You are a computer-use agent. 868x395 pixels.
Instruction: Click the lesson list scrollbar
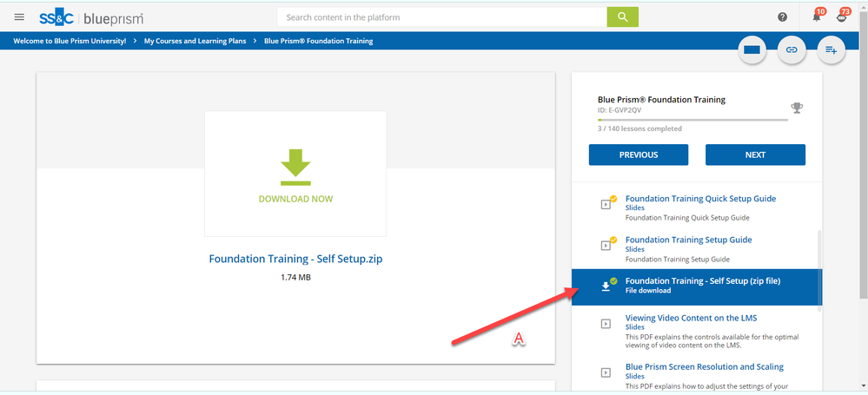click(x=818, y=271)
